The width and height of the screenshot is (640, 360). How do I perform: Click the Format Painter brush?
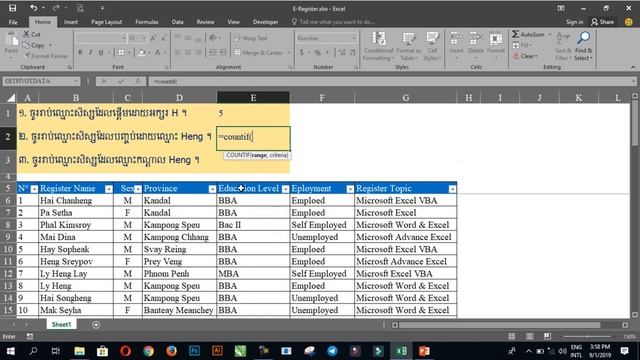tap(27, 56)
